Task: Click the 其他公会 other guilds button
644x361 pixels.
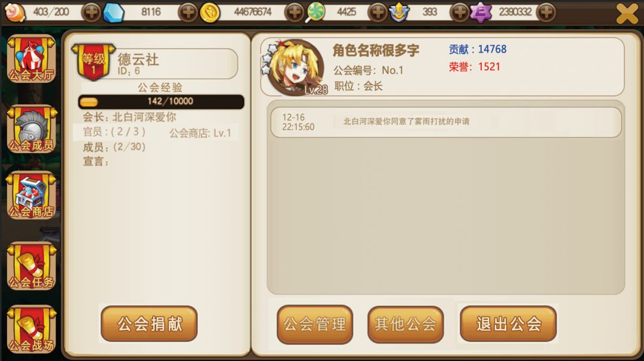Action: (405, 325)
